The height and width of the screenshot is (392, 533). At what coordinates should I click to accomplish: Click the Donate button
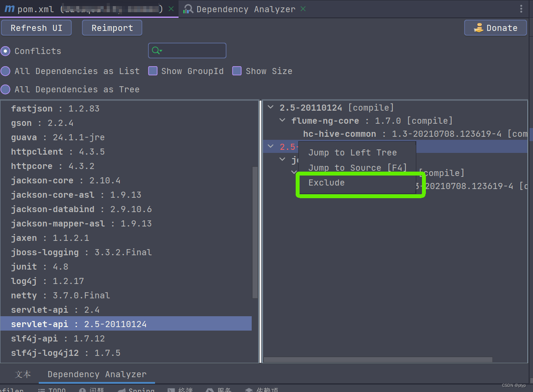[496, 28]
